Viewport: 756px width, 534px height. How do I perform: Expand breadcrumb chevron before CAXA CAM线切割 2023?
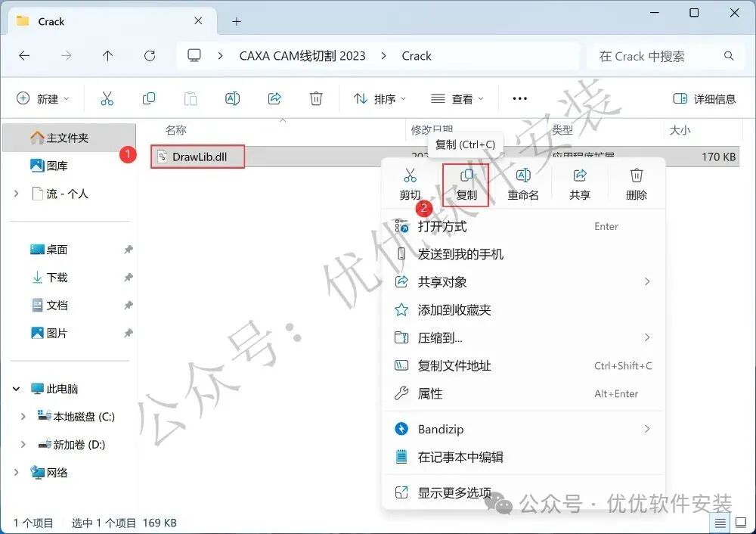click(220, 56)
